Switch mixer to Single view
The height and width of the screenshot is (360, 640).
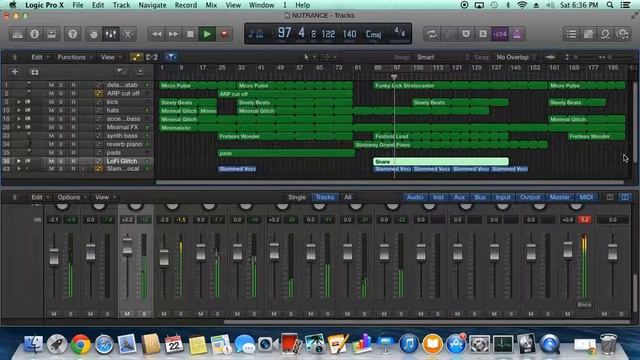click(x=297, y=197)
